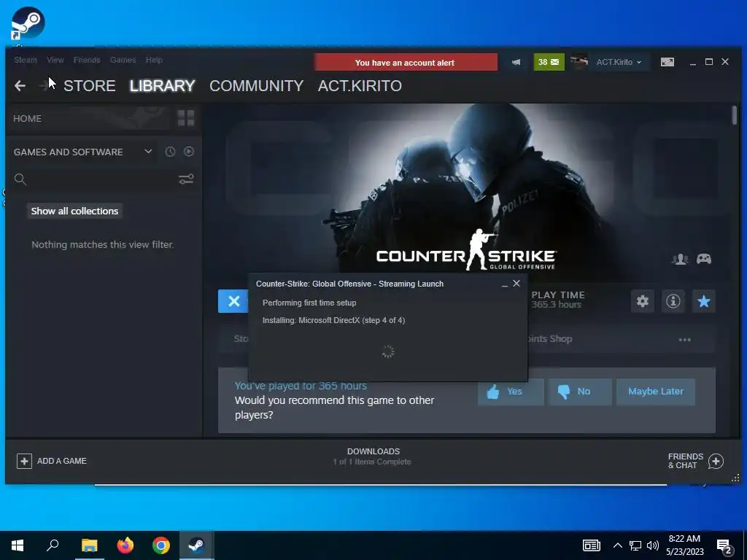
Task: Show game info icon
Action: (673, 301)
